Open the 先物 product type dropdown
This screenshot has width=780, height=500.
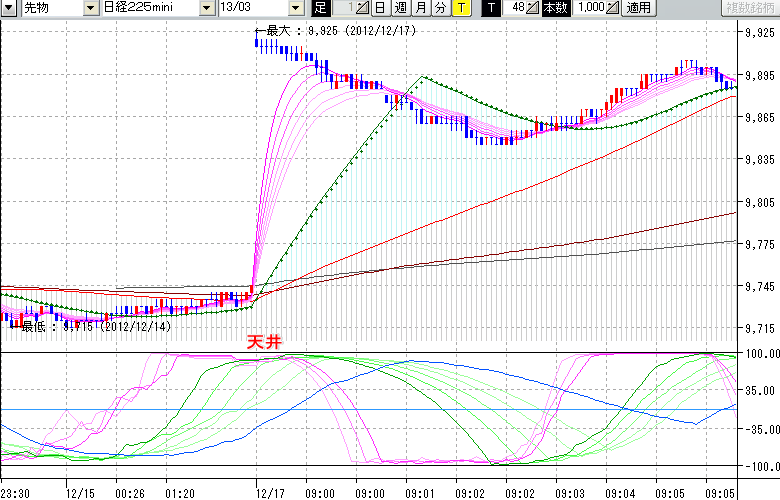coord(91,8)
